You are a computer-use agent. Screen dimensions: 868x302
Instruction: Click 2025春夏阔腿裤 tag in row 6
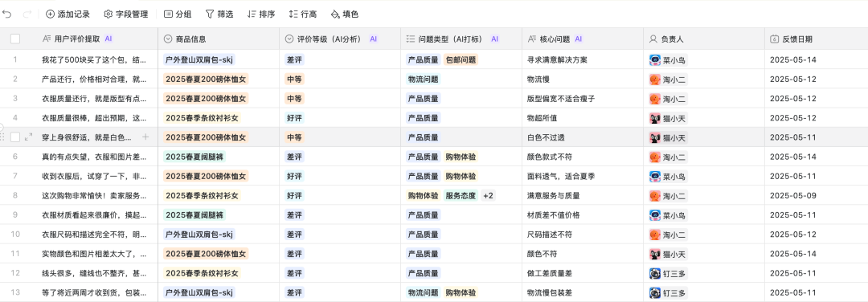tap(194, 157)
